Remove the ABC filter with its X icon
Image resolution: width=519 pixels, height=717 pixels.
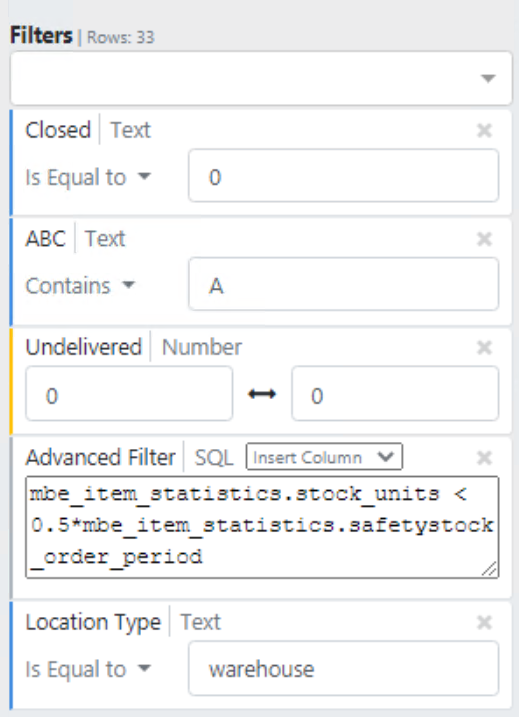484,239
